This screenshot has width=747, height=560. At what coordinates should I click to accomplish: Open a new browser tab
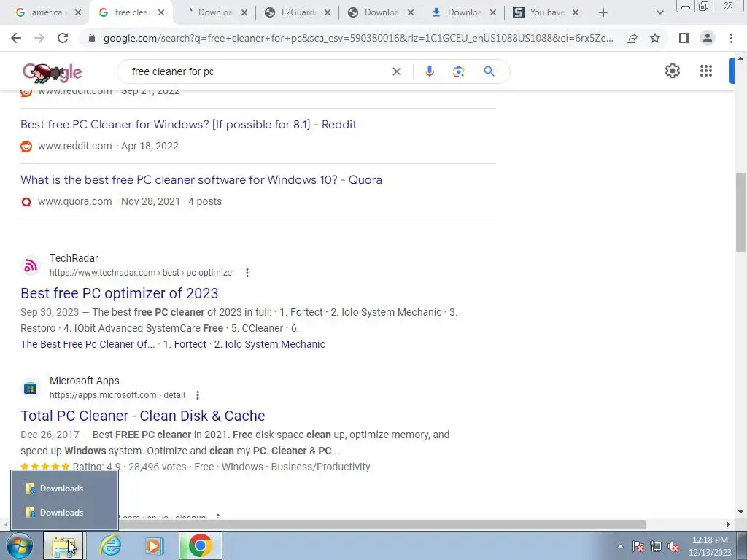point(603,12)
